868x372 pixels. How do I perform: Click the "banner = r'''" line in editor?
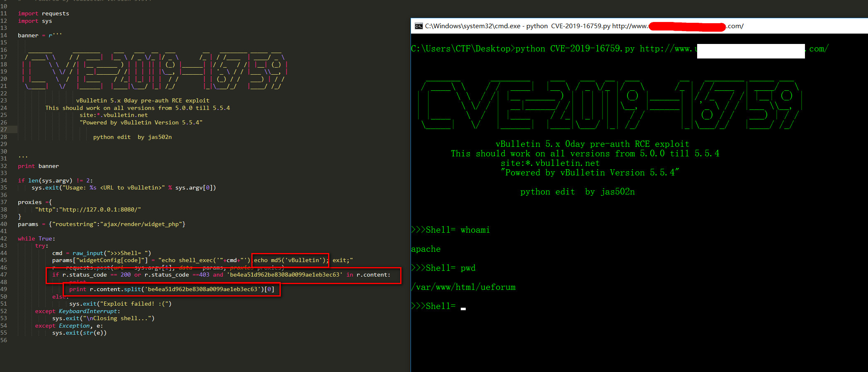40,36
